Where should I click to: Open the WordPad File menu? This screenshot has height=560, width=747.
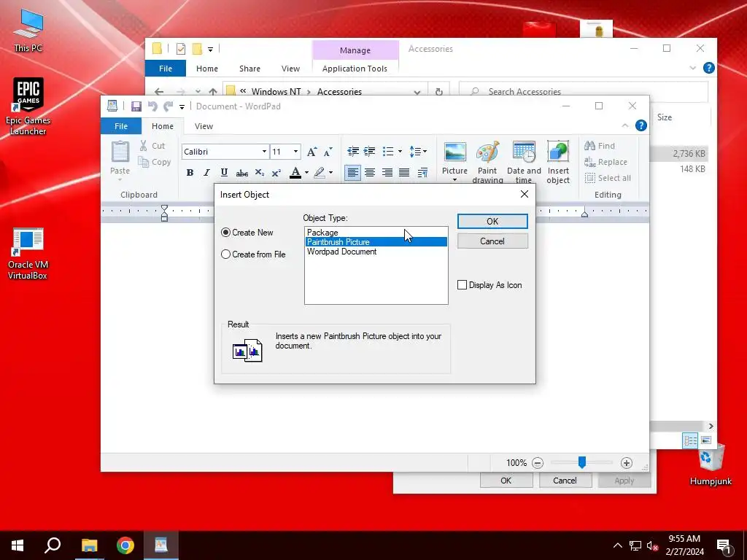coord(121,126)
